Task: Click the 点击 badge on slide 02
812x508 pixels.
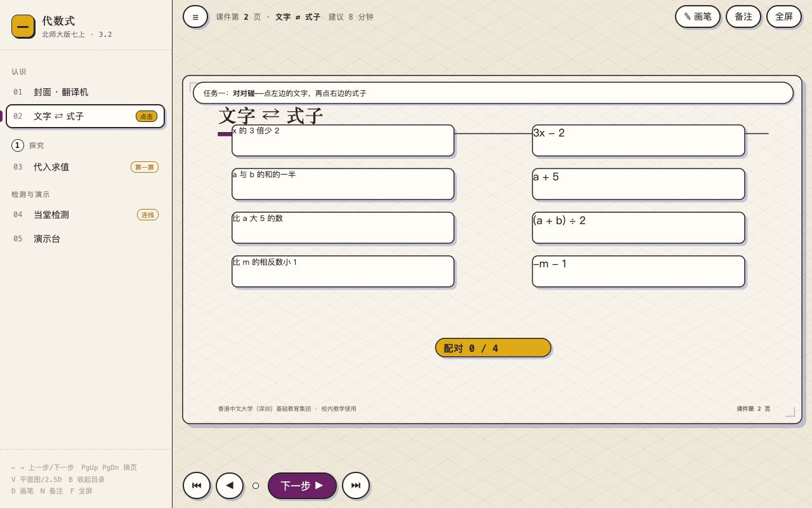Action: tap(147, 116)
